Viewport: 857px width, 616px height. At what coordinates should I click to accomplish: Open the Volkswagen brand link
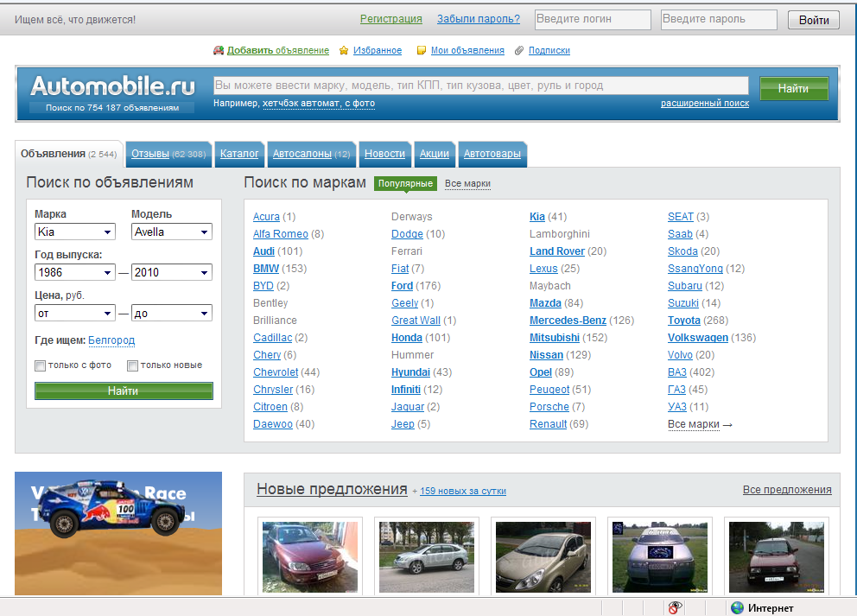point(697,338)
